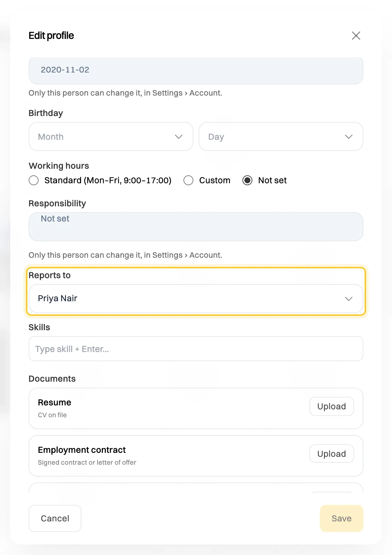This screenshot has height=555, width=392.
Task: Click the Working hours label
Action: pos(59,166)
